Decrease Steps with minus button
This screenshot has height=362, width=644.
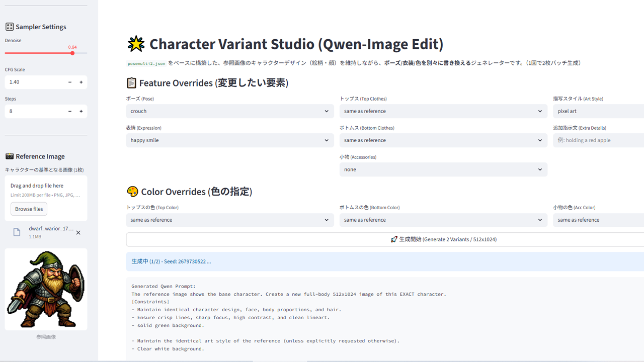(x=70, y=111)
